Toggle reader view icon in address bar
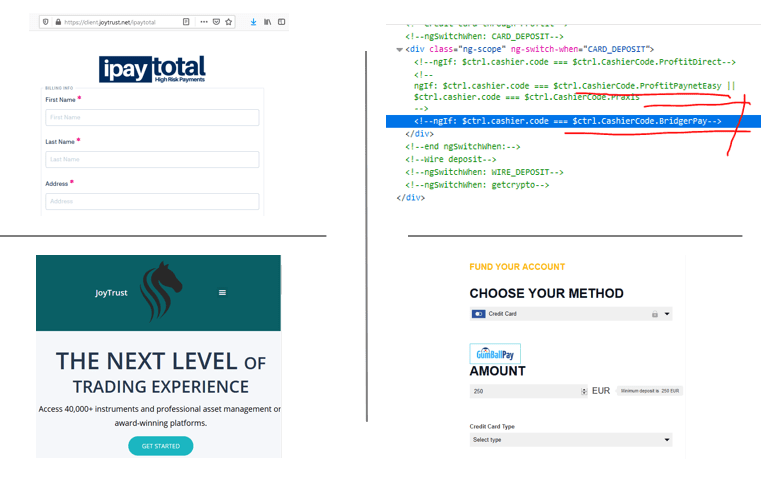 pos(187,21)
